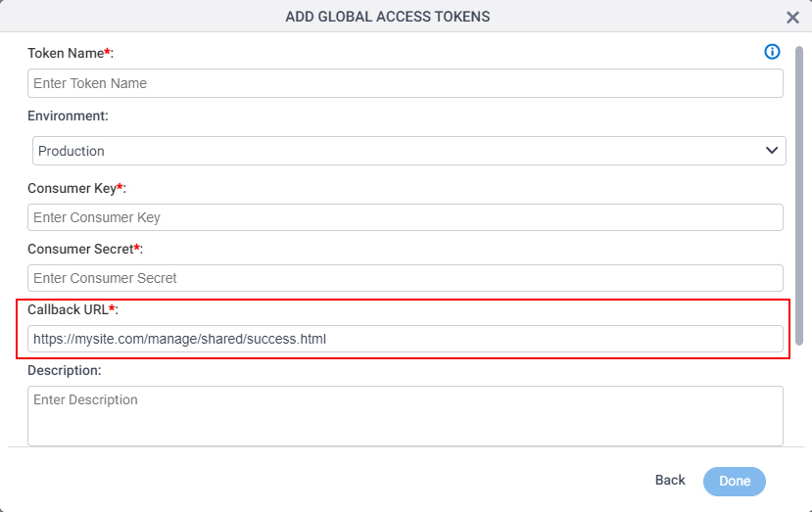This screenshot has width=812, height=512.
Task: Select the Consumer Secret input box
Action: (x=405, y=278)
